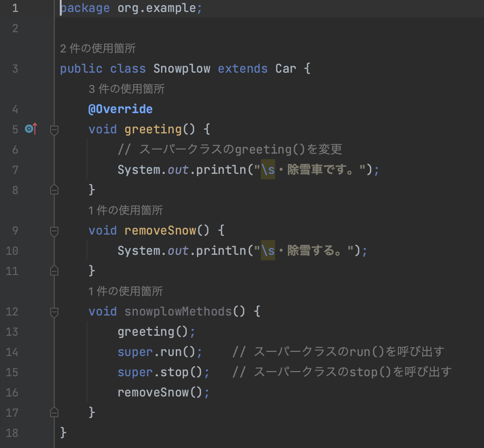The height and width of the screenshot is (448, 484).
Task: Open the "3 件の使用箇所" usages hint above greeting
Action: tap(127, 89)
